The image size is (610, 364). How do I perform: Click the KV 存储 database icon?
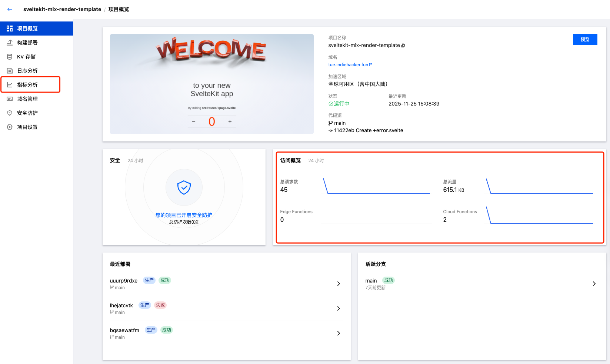[x=10, y=57]
